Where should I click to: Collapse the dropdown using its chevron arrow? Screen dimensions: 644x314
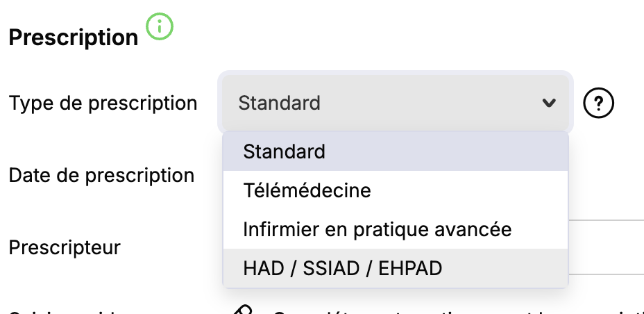(x=549, y=103)
